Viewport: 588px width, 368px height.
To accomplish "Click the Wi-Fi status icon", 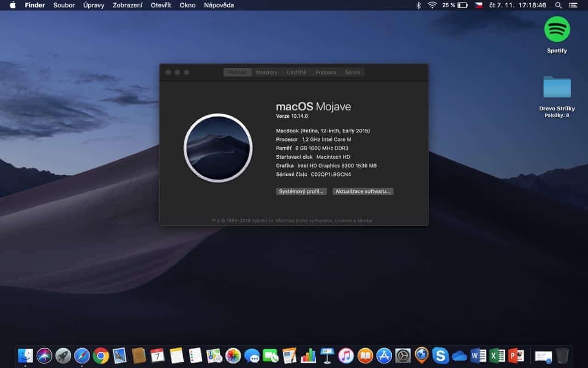I will pyautogui.click(x=432, y=5).
